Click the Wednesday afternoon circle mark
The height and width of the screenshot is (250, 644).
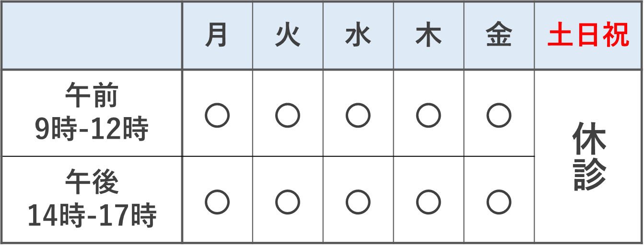[358, 202]
